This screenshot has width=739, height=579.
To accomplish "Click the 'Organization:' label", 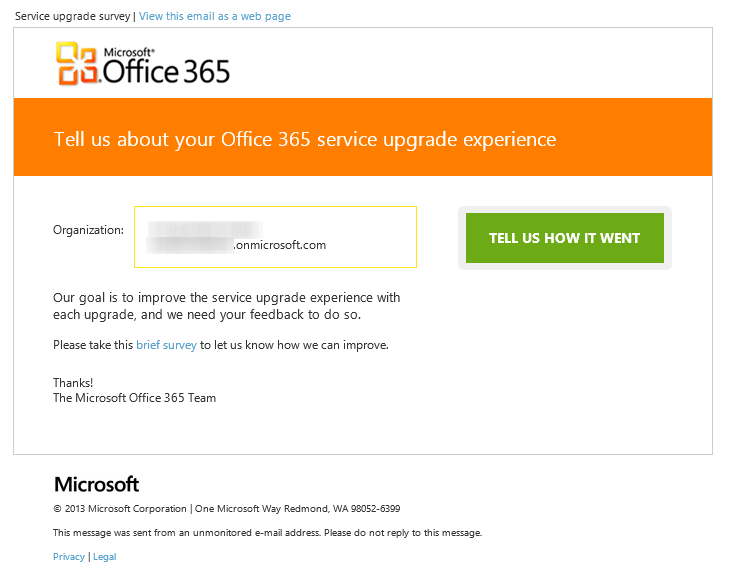I will tap(88, 230).
